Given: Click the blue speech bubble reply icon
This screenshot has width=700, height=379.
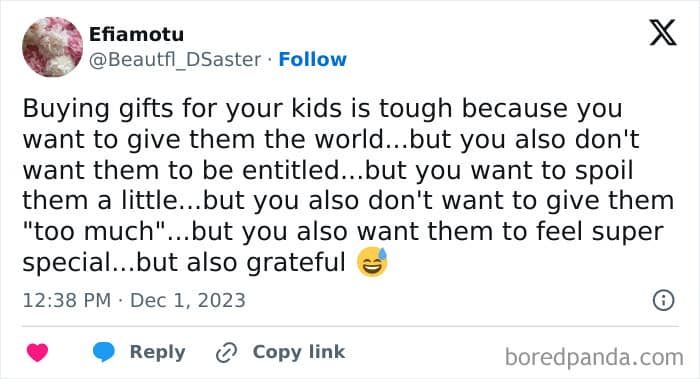Looking at the screenshot, I should 104,352.
